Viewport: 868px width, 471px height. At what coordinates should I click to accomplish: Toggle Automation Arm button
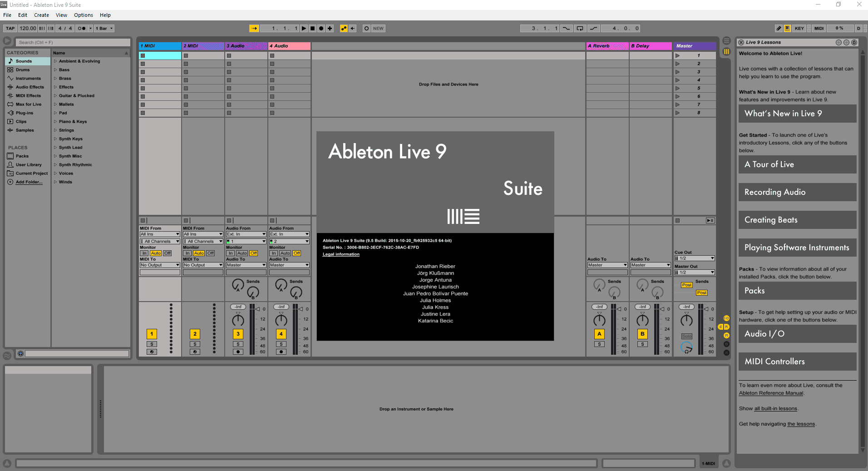(x=344, y=28)
